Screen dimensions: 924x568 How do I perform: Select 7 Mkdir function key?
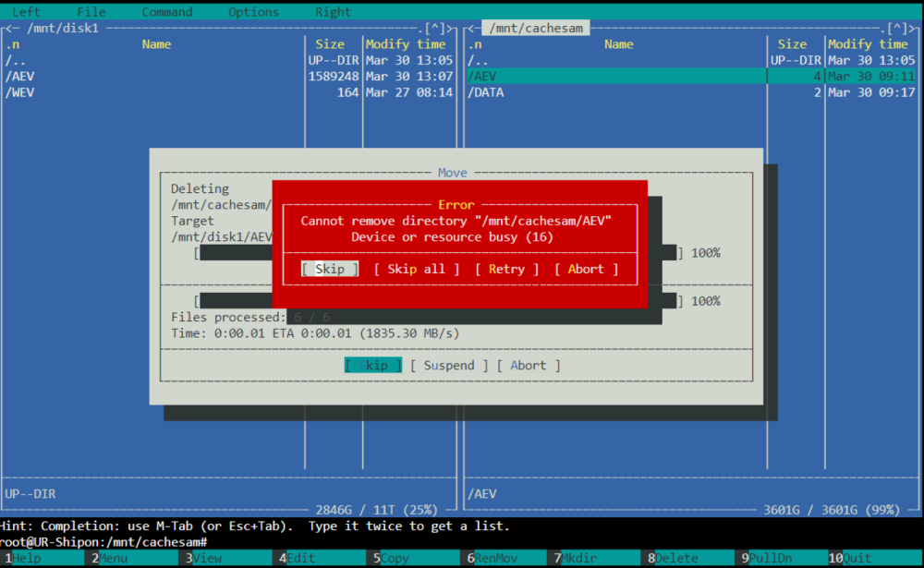594,558
